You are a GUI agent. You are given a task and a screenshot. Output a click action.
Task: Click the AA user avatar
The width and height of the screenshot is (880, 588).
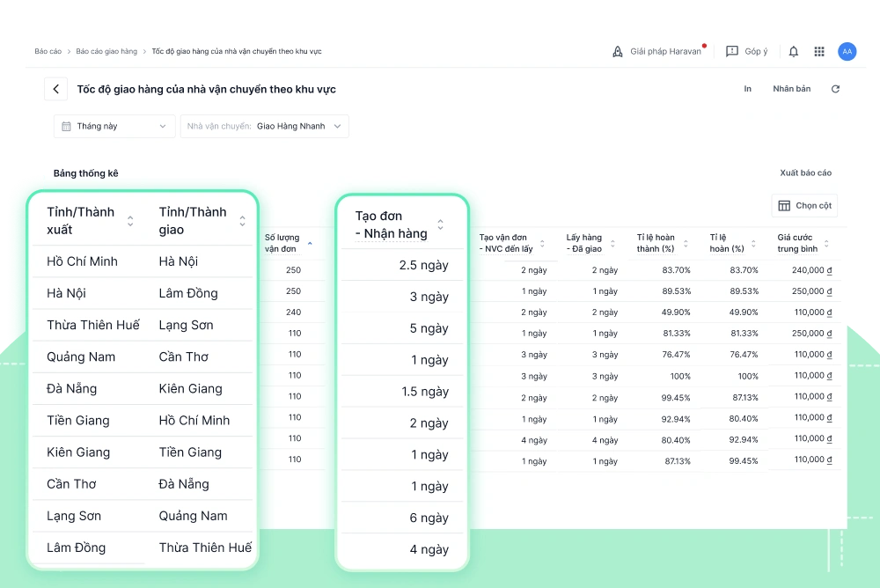click(x=847, y=52)
